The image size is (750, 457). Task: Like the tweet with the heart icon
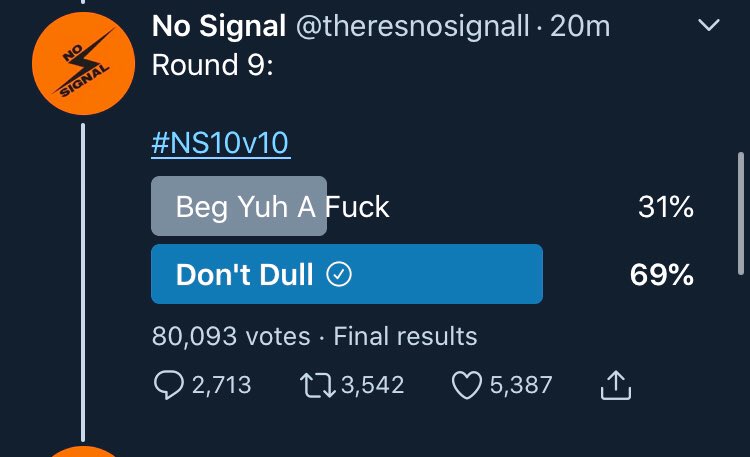pyautogui.click(x=467, y=385)
